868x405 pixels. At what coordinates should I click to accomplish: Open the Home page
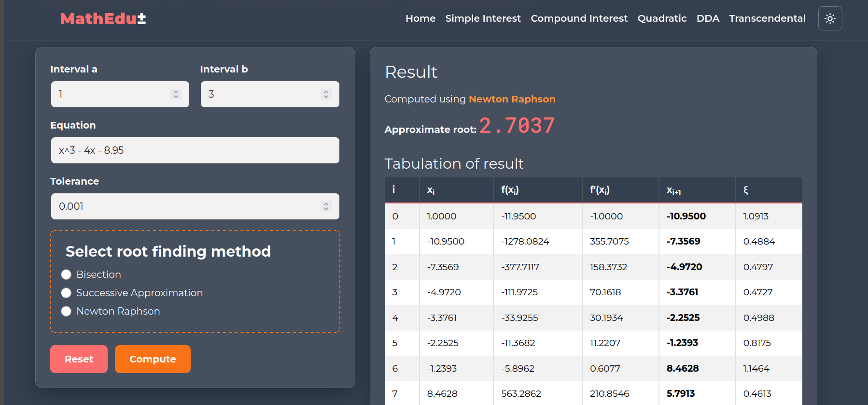[420, 18]
